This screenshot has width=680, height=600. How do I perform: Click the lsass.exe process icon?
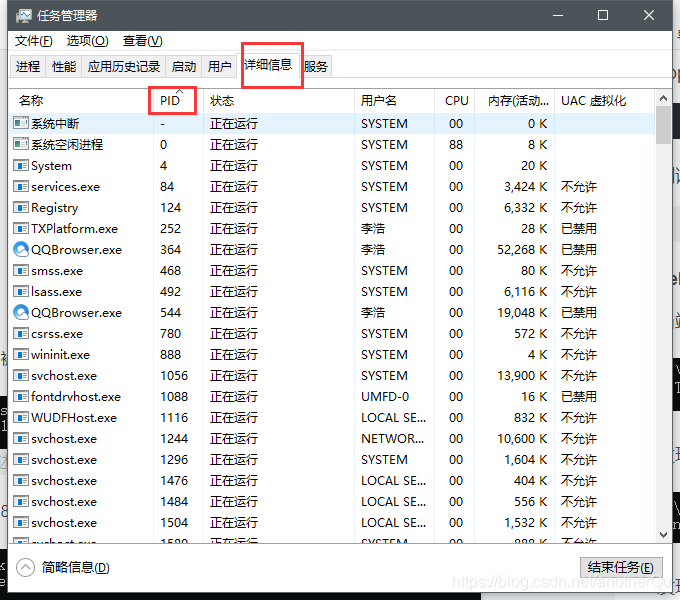21,291
